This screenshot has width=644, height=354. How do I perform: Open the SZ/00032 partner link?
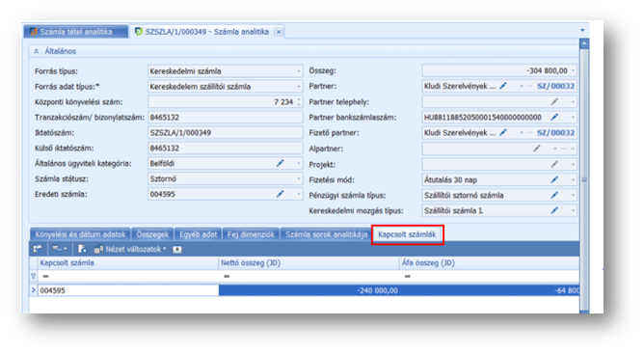[555, 86]
